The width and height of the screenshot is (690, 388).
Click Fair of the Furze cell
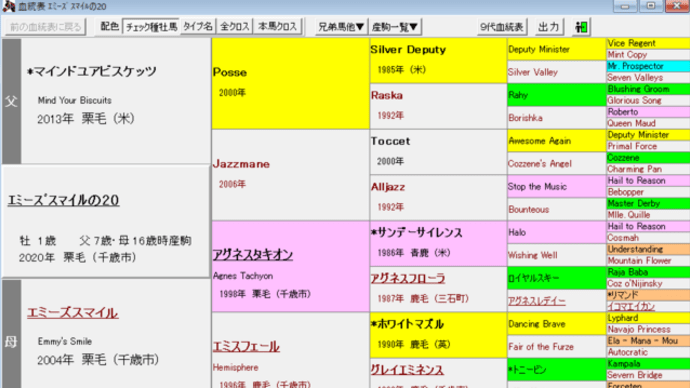[x=556, y=347]
